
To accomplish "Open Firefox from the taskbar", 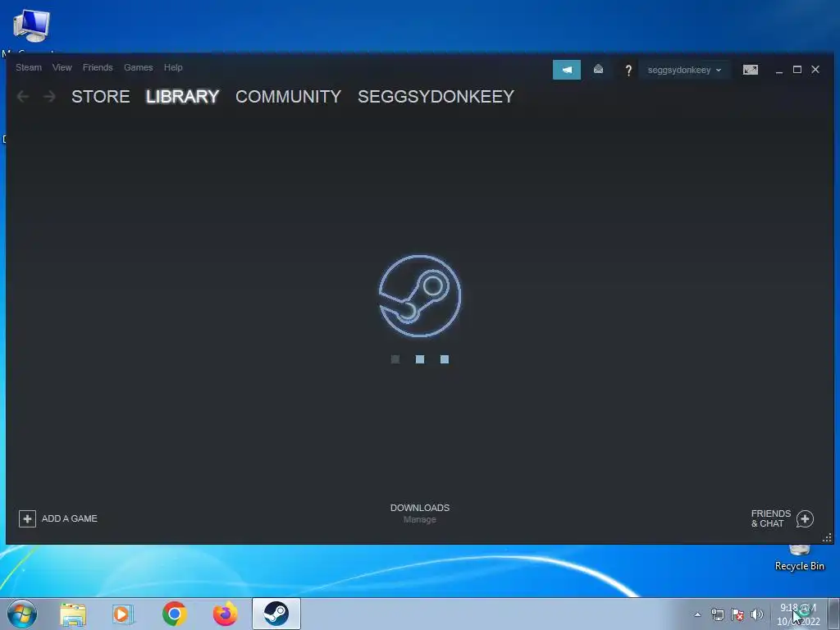I will tap(225, 614).
